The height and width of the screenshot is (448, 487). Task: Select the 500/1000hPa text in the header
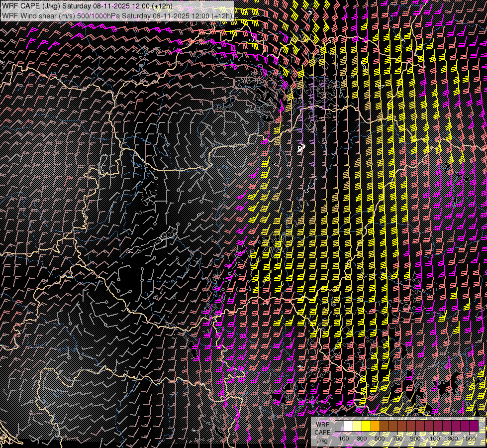(x=99, y=16)
